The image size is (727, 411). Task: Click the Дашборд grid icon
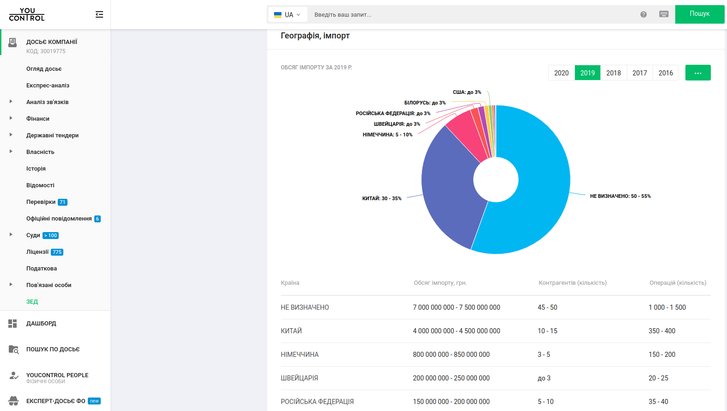[13, 324]
